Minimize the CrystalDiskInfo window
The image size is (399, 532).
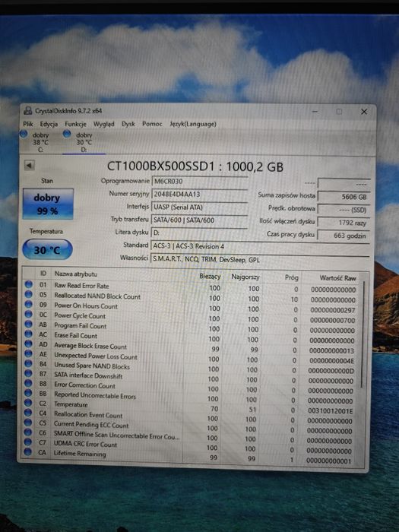[x=315, y=111]
